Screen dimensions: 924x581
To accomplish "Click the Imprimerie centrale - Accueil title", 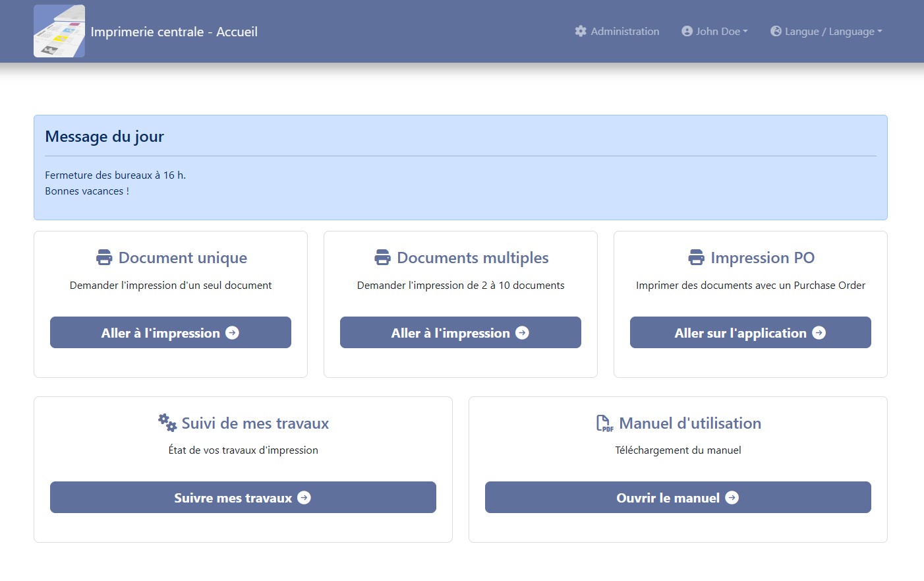I will [x=174, y=32].
